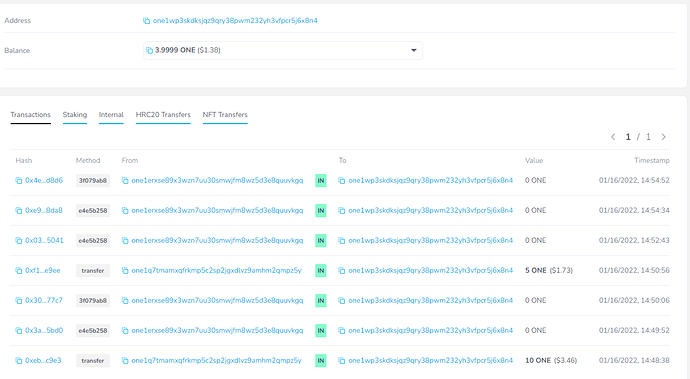Image resolution: width=690 pixels, height=379 pixels.
Task: Open the Internal tab
Action: pyautogui.click(x=111, y=114)
